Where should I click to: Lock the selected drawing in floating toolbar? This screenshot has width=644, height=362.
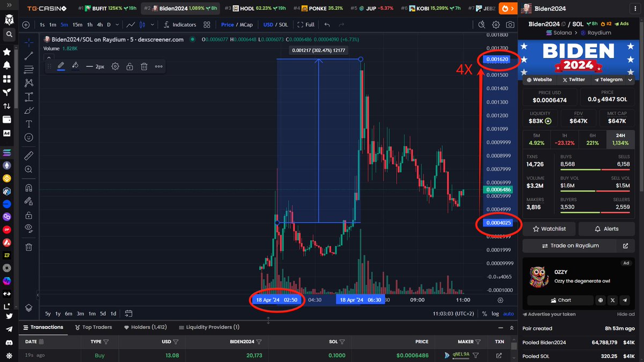[129, 67]
